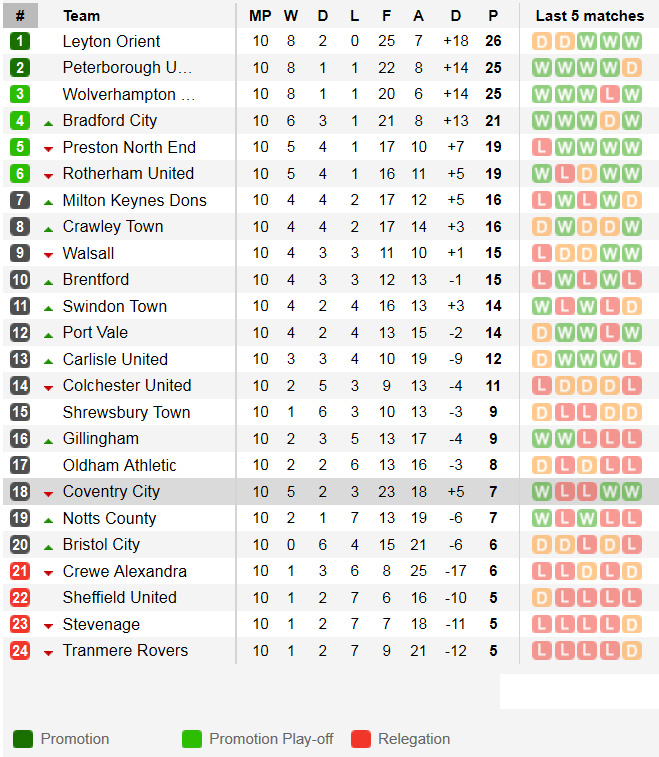This screenshot has width=659, height=757.
Task: Sort by the MP column header
Action: (260, 16)
